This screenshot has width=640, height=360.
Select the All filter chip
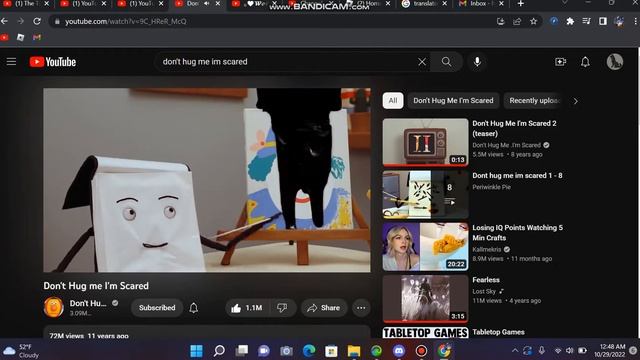tap(393, 100)
